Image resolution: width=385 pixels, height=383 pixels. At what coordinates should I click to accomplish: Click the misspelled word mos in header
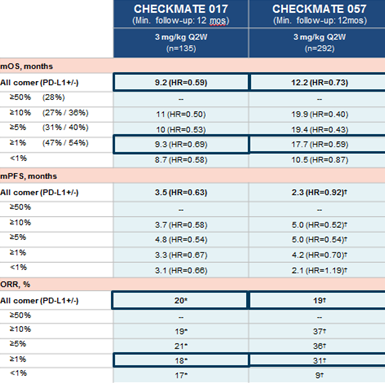pyautogui.click(x=218, y=21)
